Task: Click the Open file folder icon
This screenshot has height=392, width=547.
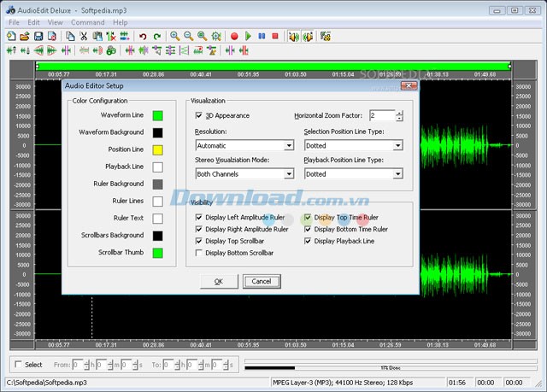Action: click(x=25, y=37)
